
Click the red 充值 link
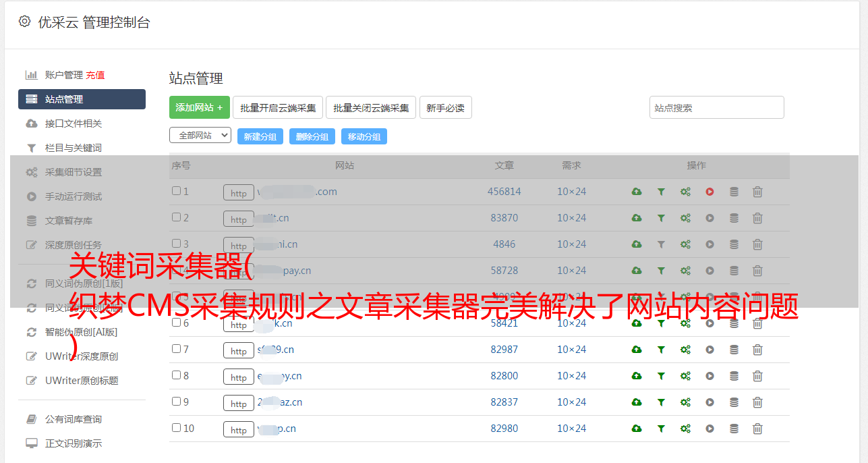pos(95,75)
